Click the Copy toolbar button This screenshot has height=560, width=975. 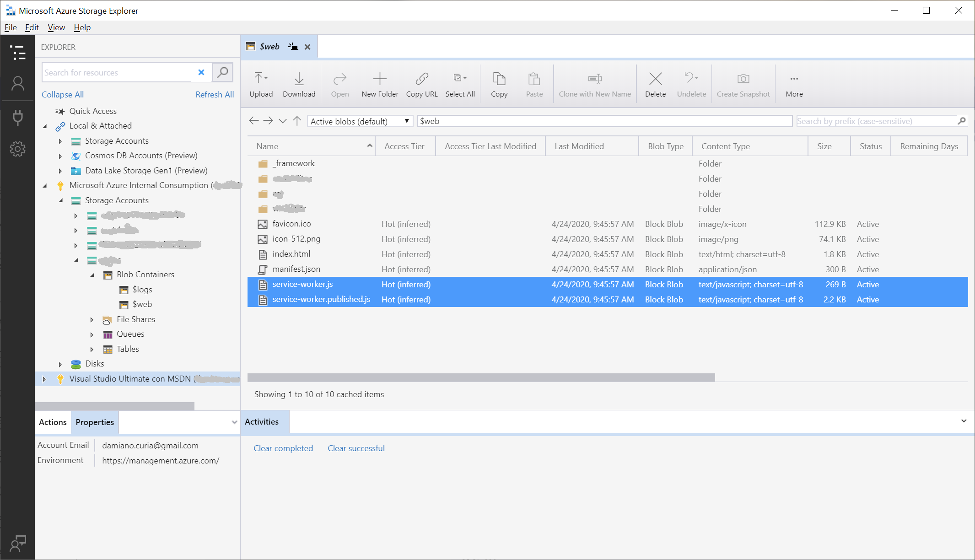coord(499,85)
